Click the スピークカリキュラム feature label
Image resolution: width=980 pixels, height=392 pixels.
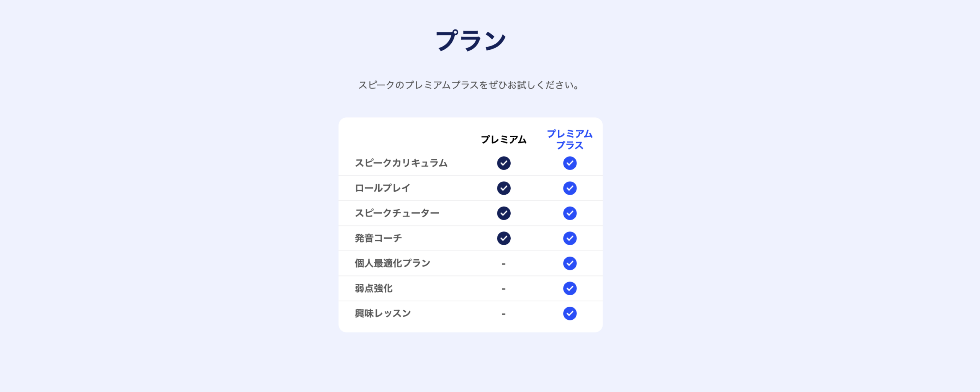pos(401,163)
